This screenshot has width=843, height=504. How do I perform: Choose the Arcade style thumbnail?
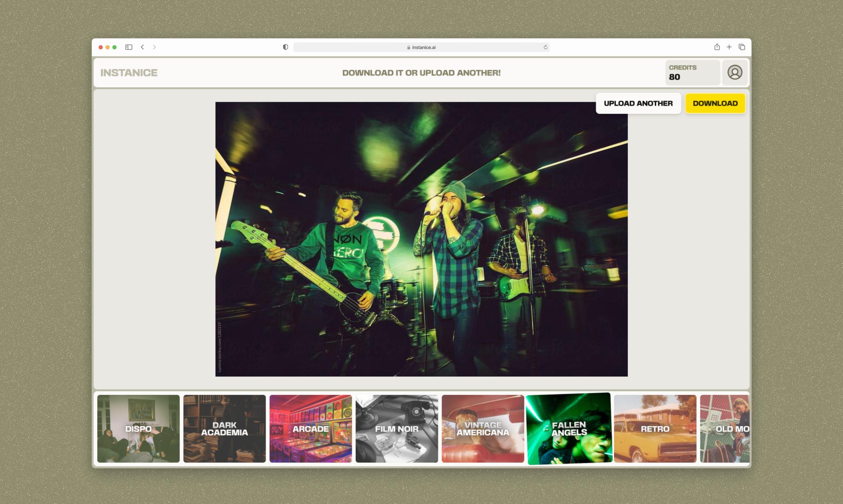point(310,428)
